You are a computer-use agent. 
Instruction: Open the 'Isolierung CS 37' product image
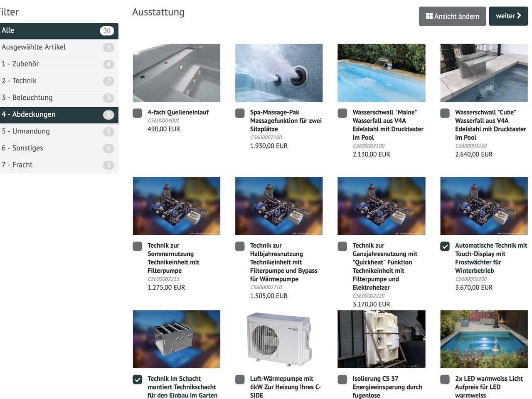[x=382, y=339]
